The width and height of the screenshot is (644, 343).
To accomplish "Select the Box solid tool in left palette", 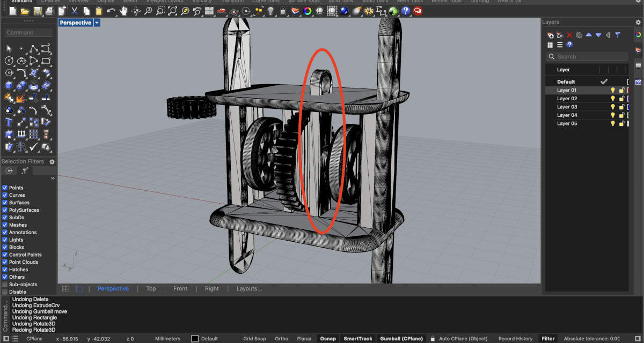I will 9,85.
